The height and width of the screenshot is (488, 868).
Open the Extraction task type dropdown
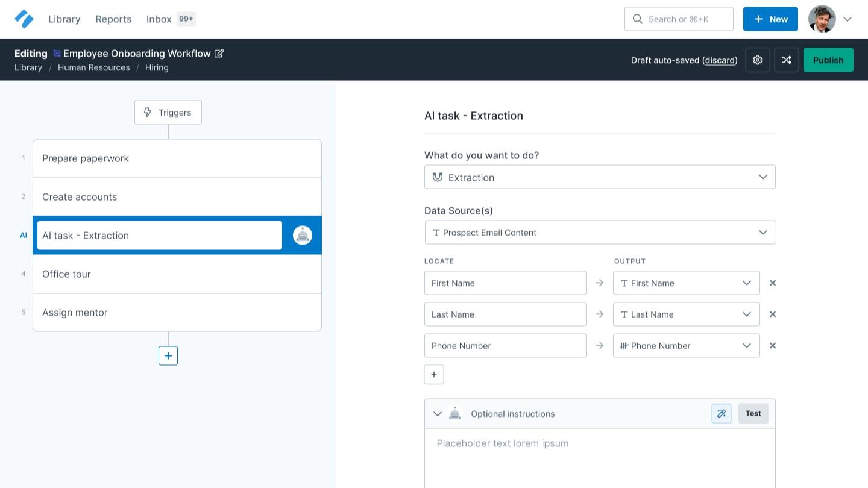(600, 177)
